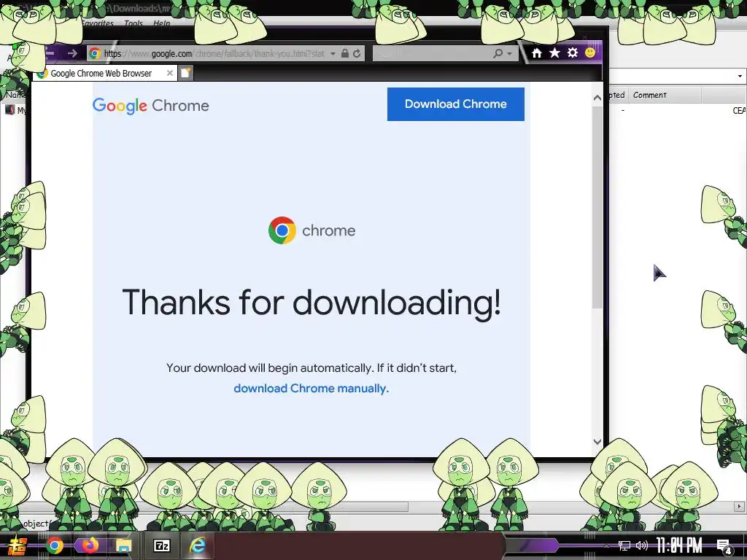
Task: Show hidden tray icons with the chevron
Action: (x=606, y=545)
